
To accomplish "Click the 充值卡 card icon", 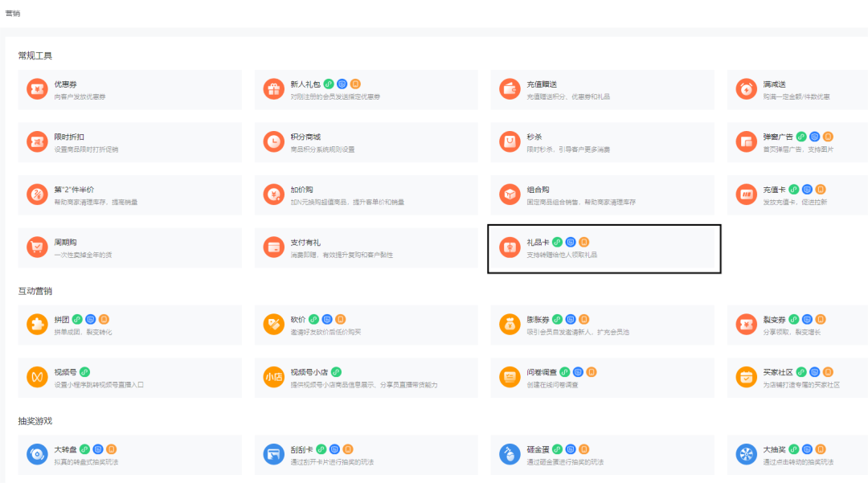I will coord(746,194).
